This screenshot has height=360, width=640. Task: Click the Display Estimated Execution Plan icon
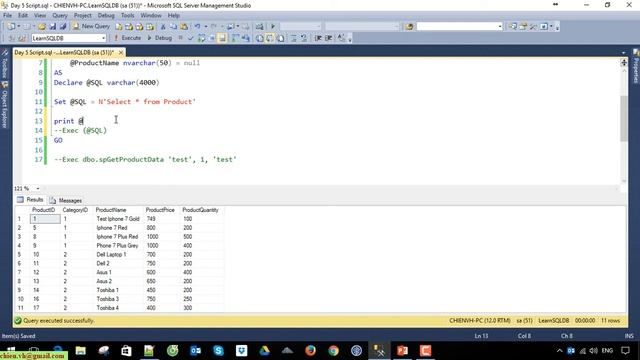click(x=201, y=38)
